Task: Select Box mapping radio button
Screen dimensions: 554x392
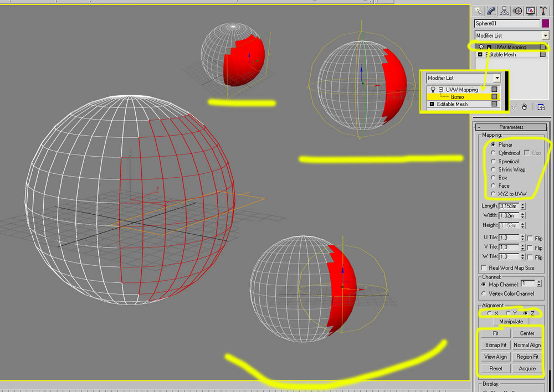Action: pos(493,177)
